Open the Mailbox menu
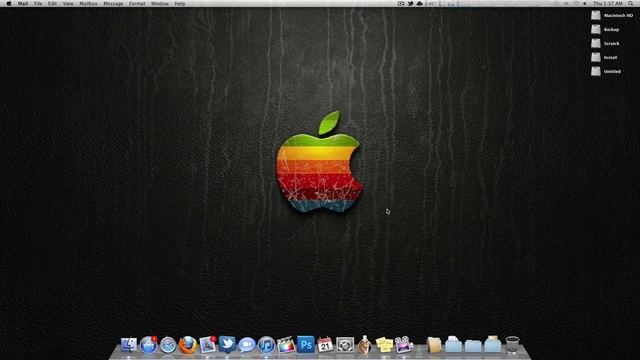 (88, 4)
